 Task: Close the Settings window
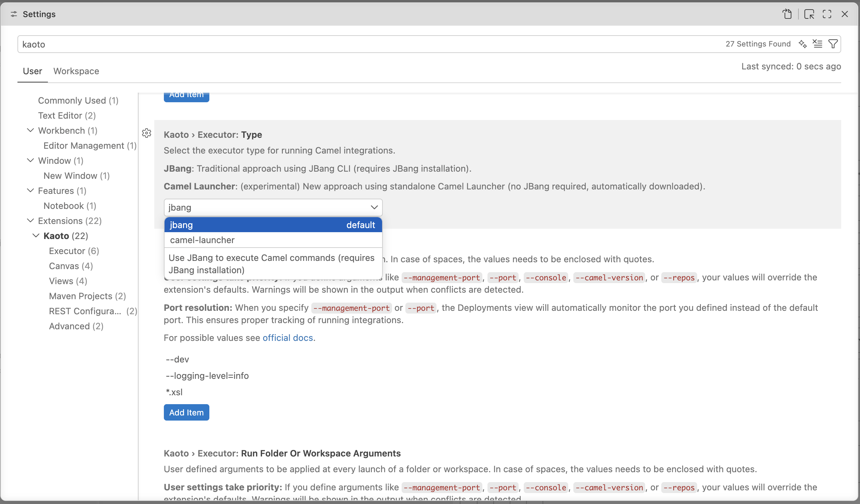tap(845, 14)
